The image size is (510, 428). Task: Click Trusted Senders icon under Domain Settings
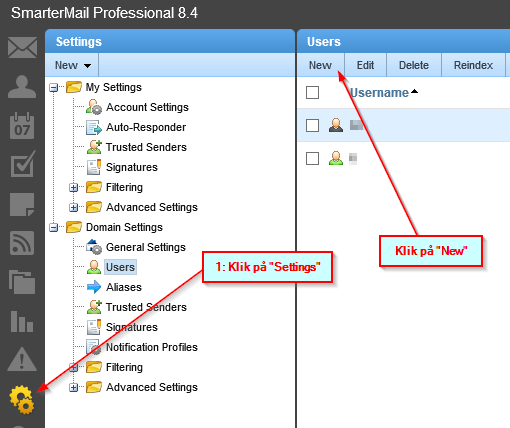94,307
